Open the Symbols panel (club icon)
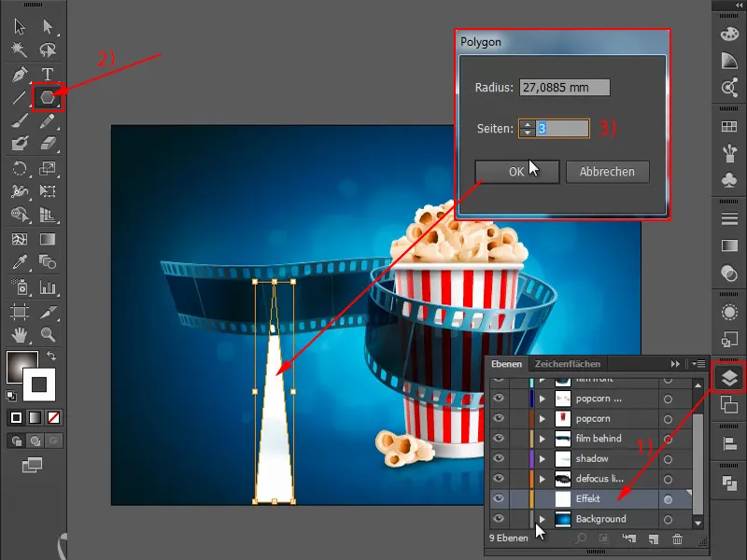This screenshot has width=747, height=560. tap(729, 180)
